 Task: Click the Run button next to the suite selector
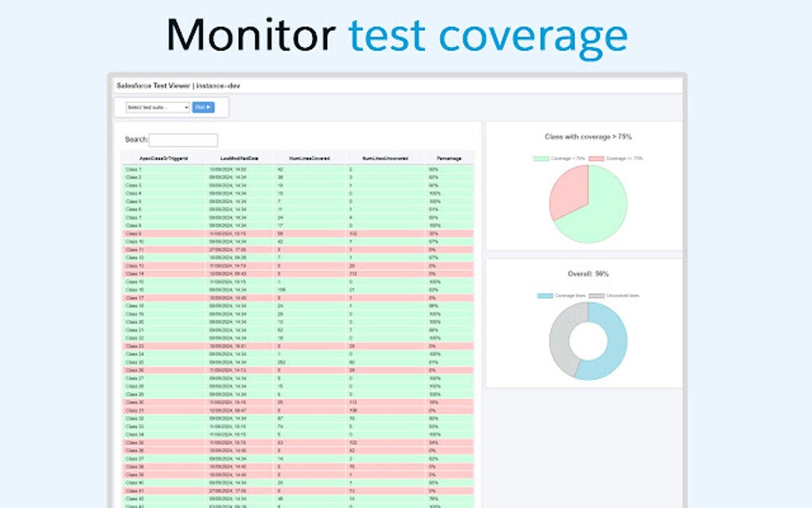[x=203, y=107]
